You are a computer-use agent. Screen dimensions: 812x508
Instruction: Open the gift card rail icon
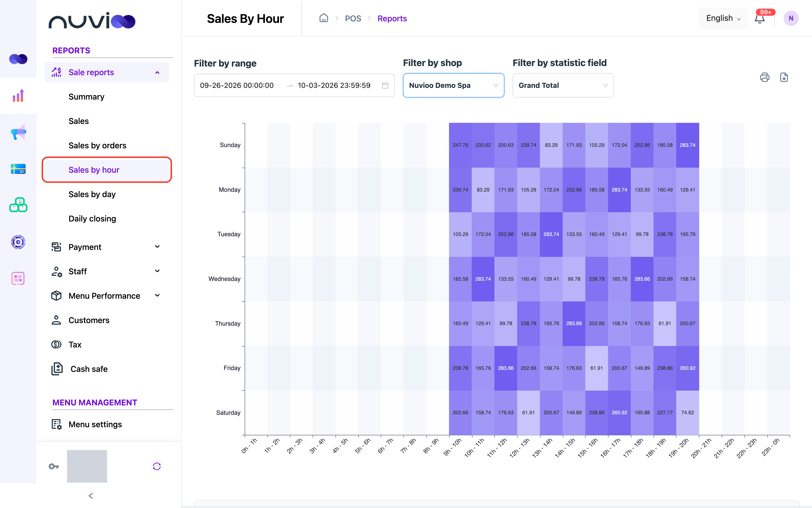pyautogui.click(x=18, y=169)
